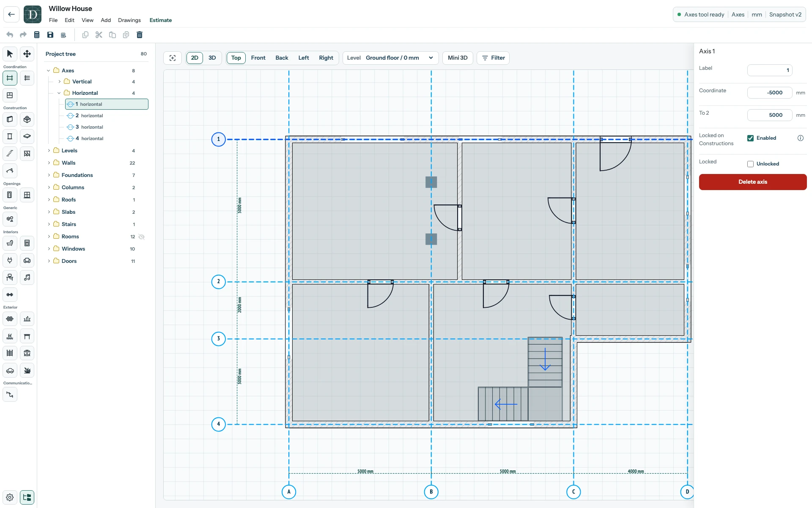Open the Estimate menu

[161, 20]
